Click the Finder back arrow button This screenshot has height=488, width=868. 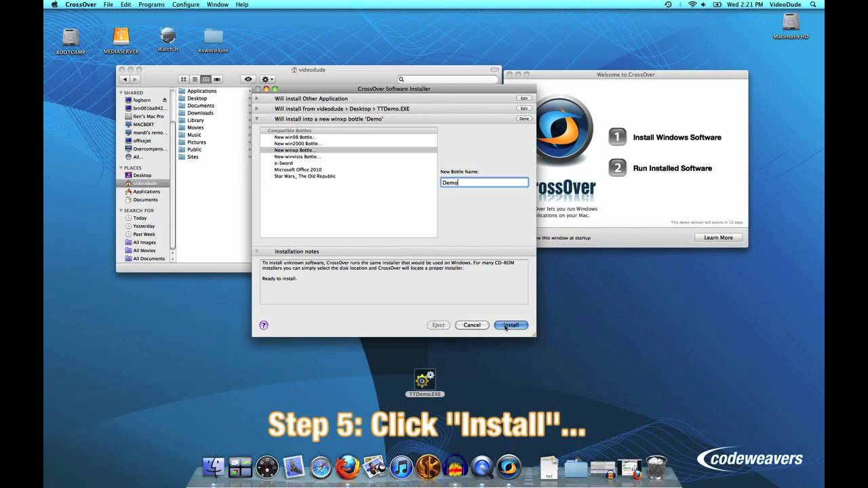pyautogui.click(x=125, y=79)
